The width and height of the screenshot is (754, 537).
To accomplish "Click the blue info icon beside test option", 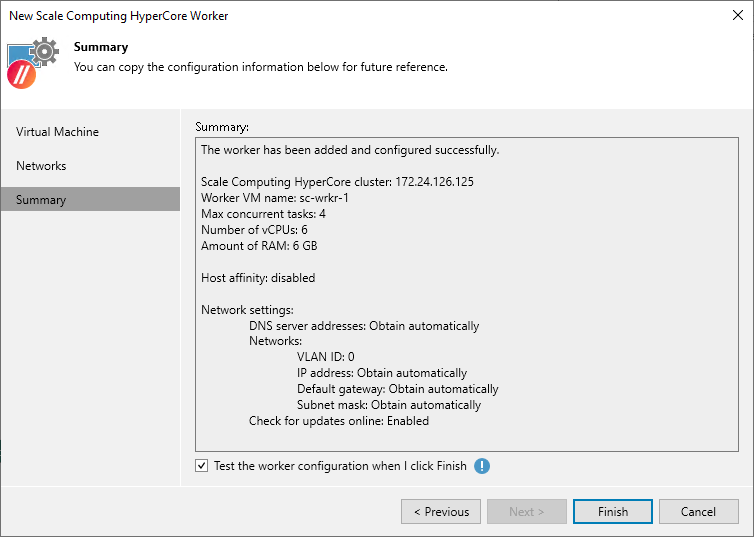I will click(x=482, y=466).
